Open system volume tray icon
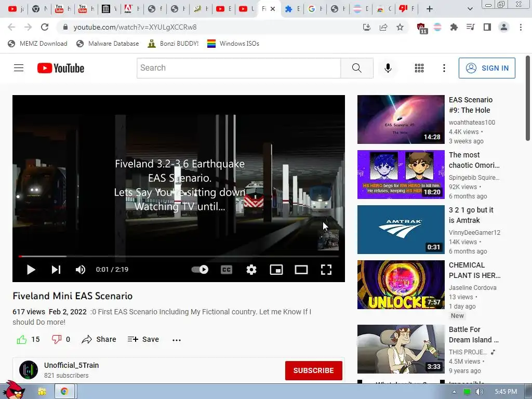The width and height of the screenshot is (532, 399). 479,392
